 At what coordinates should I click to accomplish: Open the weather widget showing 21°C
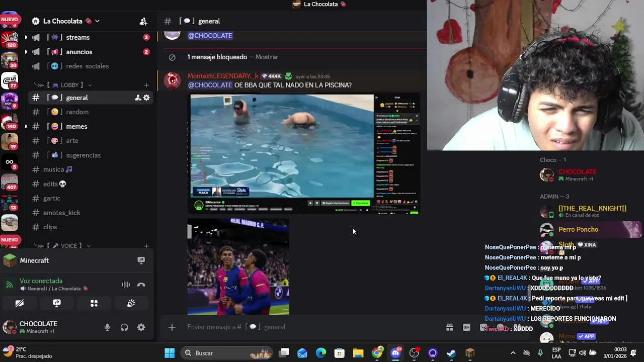pos(28,353)
